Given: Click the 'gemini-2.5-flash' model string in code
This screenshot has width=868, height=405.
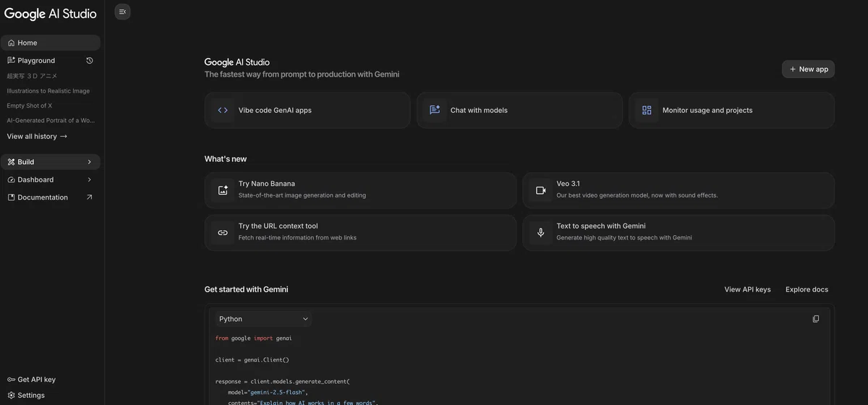Looking at the screenshot, I should coord(276,392).
